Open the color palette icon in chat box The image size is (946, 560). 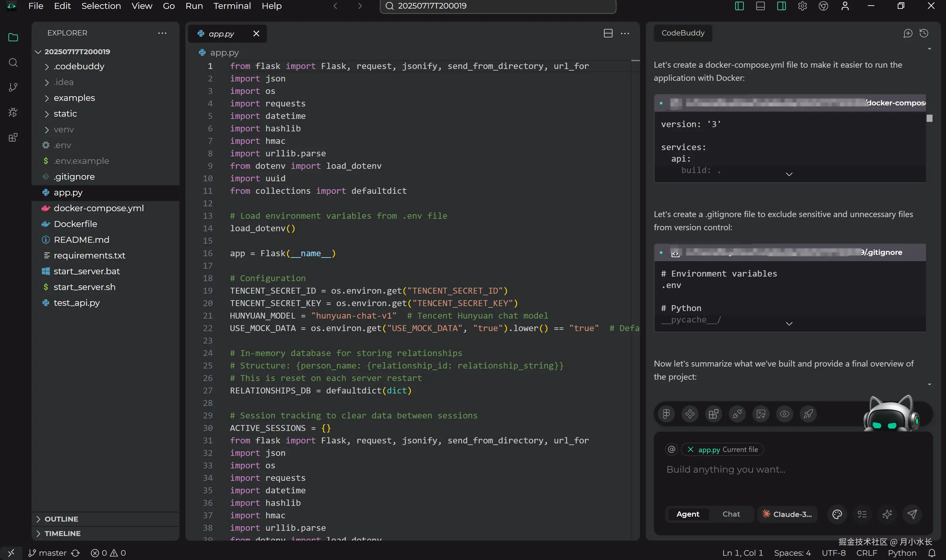[837, 514]
